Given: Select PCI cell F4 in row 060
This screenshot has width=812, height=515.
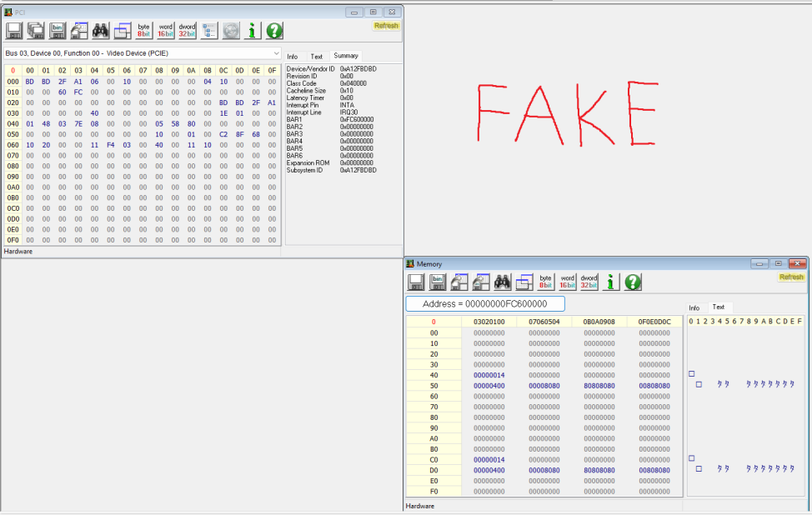Looking at the screenshot, I should (x=110, y=145).
